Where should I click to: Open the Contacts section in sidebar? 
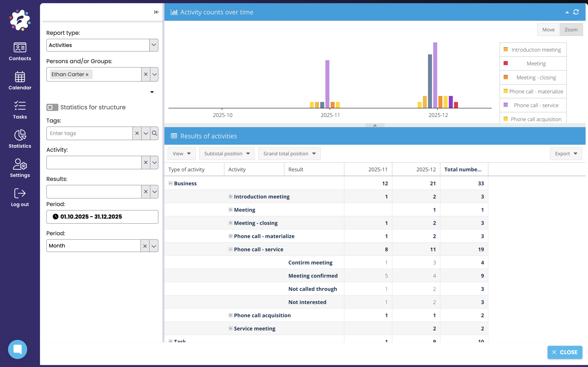20,51
